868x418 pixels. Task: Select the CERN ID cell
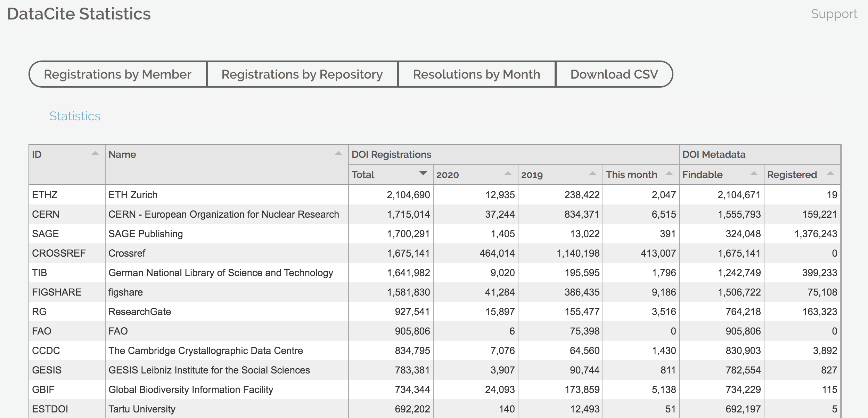(x=67, y=214)
